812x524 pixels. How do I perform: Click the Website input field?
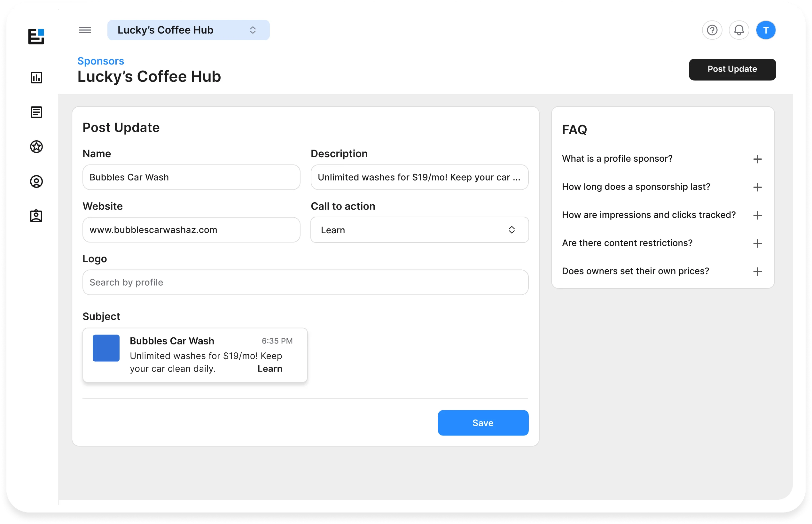click(x=191, y=230)
